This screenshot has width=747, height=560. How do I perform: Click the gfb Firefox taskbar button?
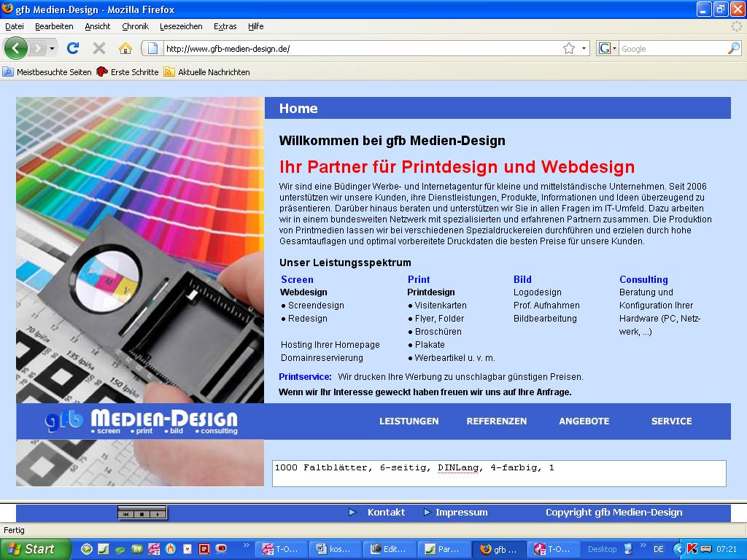click(x=499, y=550)
